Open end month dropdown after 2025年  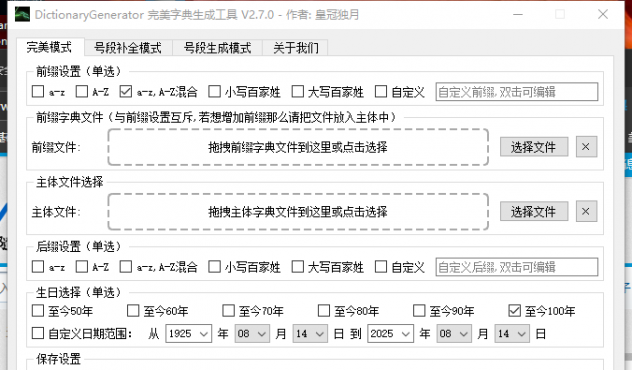pyautogui.click(x=454, y=334)
